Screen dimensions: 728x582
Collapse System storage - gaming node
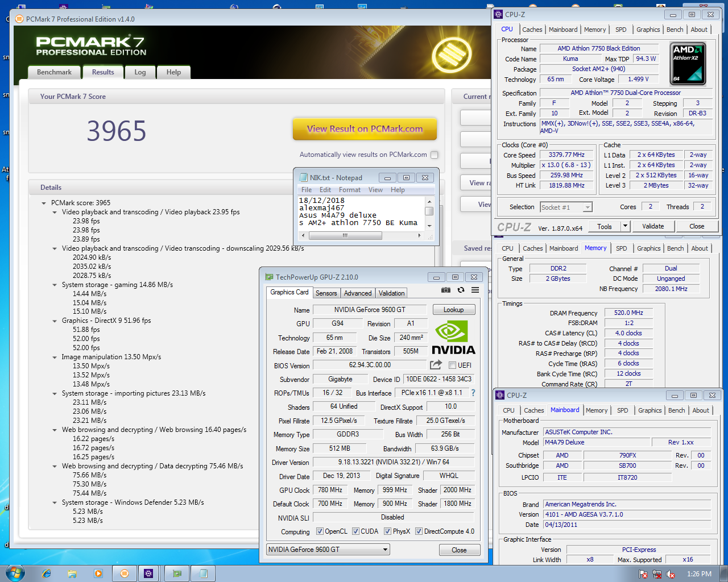coord(55,285)
